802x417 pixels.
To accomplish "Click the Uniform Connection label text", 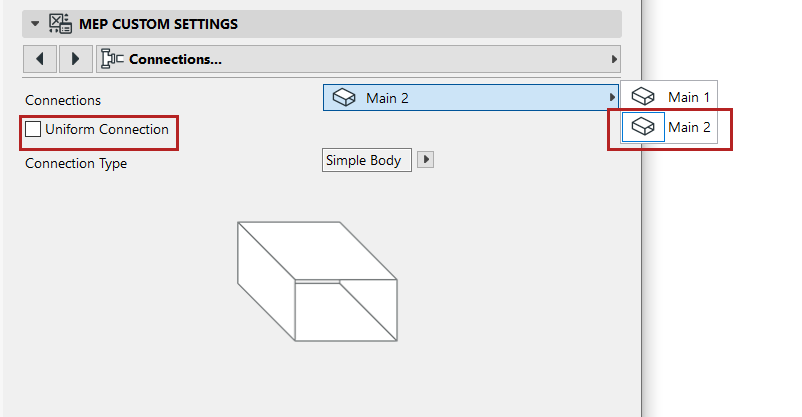I will (x=107, y=129).
